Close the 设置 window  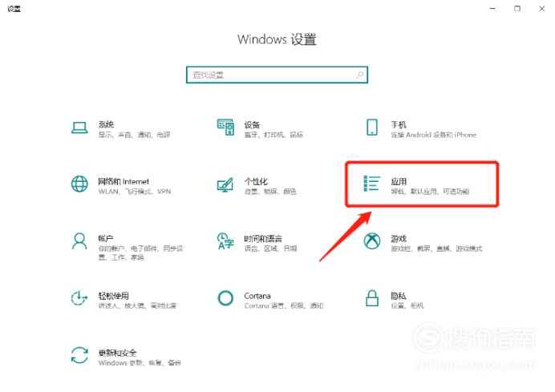[542, 9]
